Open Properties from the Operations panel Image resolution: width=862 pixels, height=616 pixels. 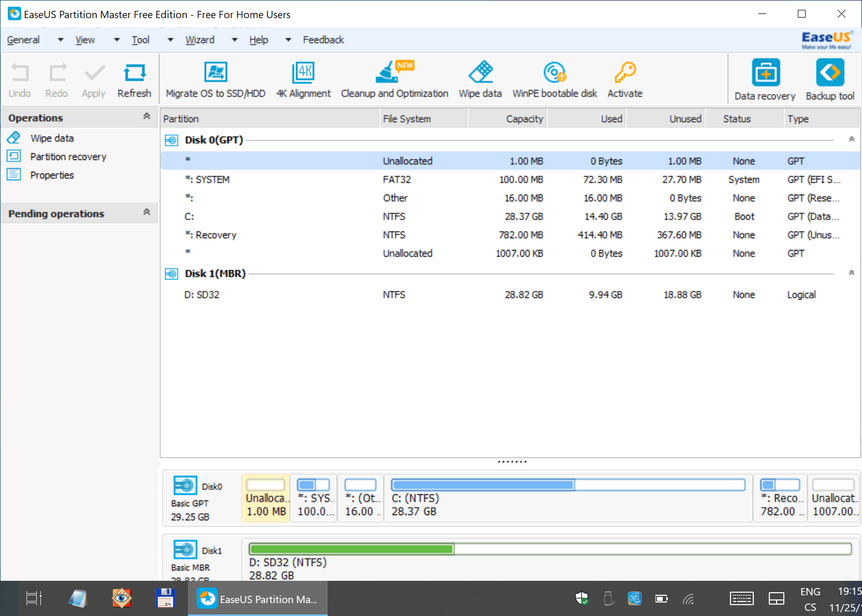(52, 175)
